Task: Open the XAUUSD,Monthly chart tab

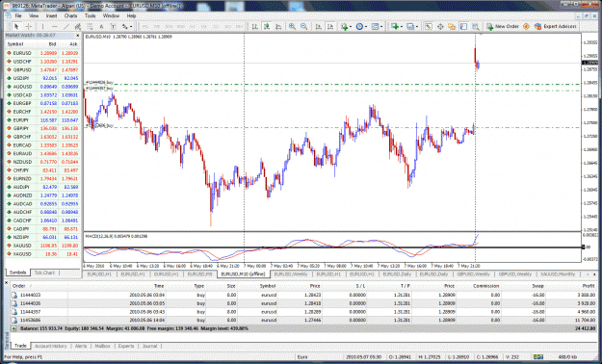Action: tap(558, 274)
